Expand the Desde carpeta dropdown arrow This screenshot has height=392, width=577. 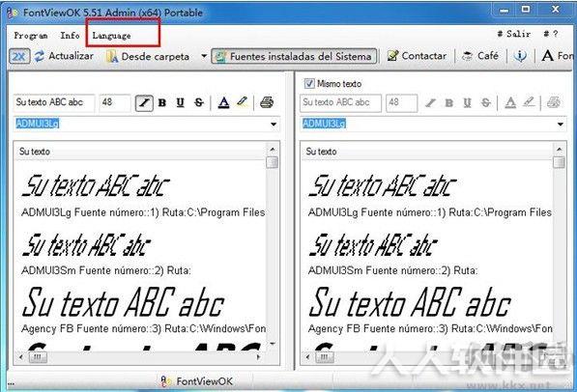(x=204, y=57)
